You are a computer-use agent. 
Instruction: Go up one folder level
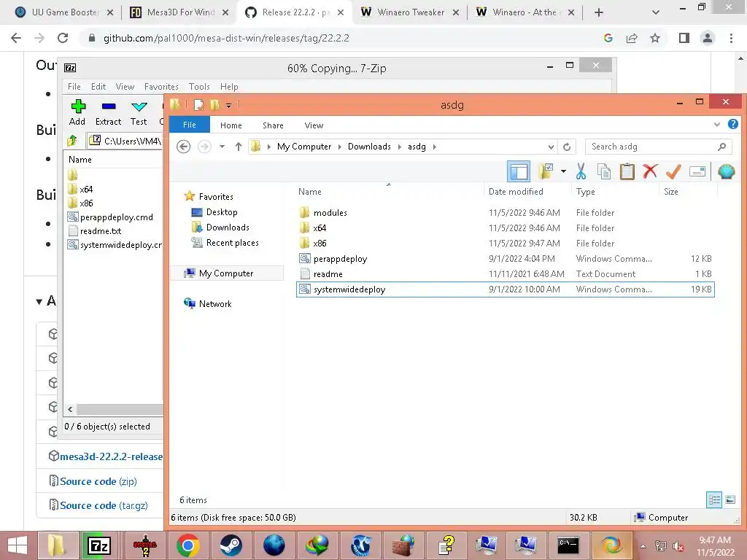[x=239, y=147]
